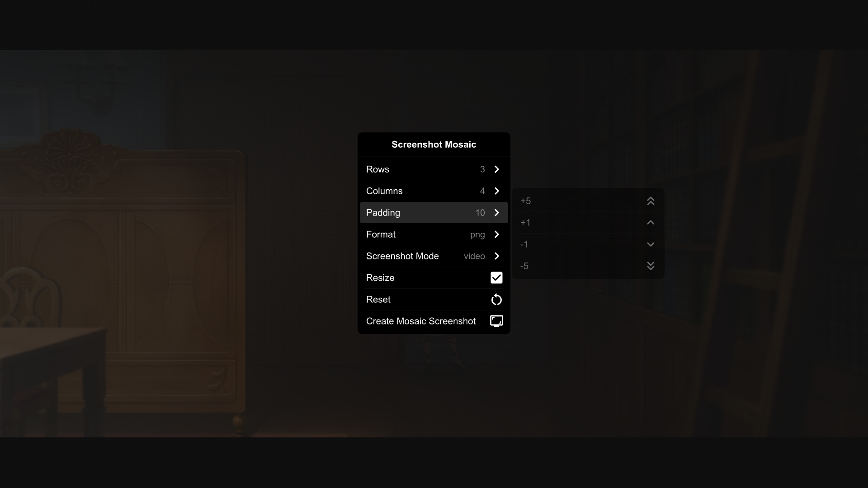Expand the Columns configuration option
The width and height of the screenshot is (868, 488).
[496, 191]
